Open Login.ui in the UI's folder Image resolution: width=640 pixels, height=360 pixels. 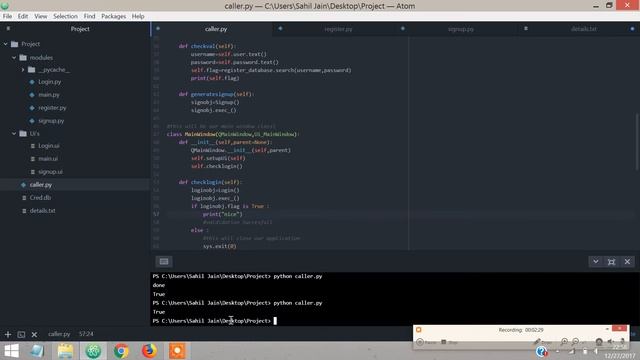coord(49,146)
